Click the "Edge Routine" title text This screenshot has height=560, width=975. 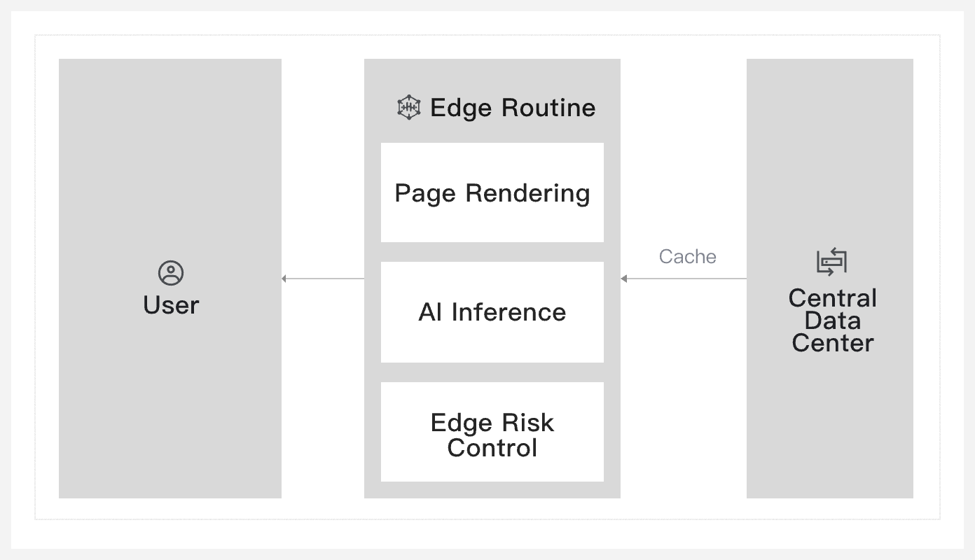coord(513,108)
